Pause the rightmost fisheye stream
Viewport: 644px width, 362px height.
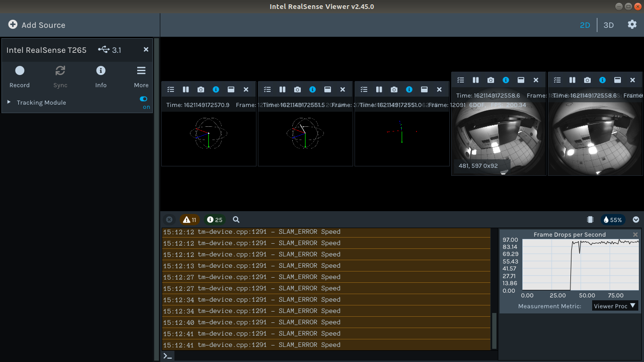click(x=572, y=80)
